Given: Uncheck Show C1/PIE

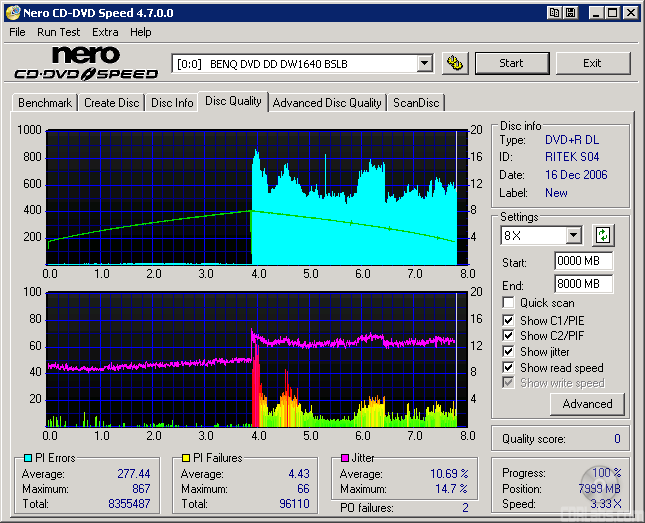Looking at the screenshot, I should (509, 320).
